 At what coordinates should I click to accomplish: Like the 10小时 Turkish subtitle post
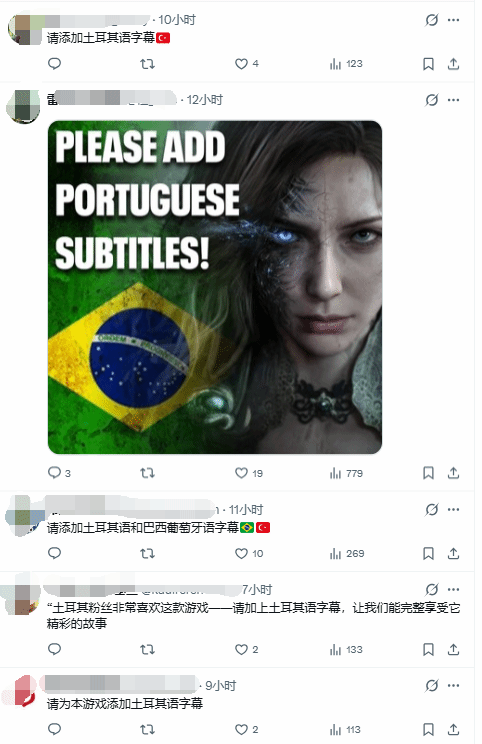coord(247,64)
